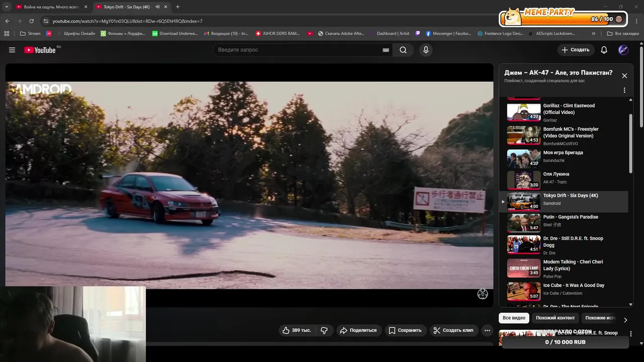Play Dr. Dre - Still D.R.E. playlist item
The height and width of the screenshot is (362, 644).
pos(564,245)
